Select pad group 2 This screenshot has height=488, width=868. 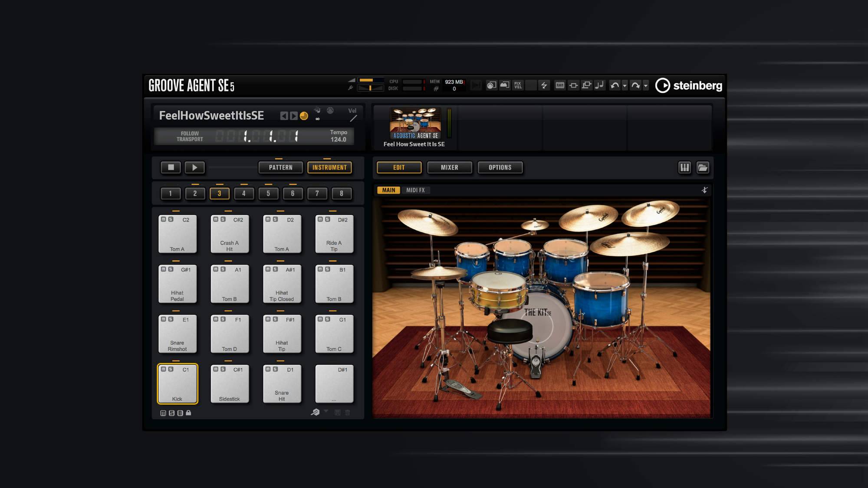(195, 193)
